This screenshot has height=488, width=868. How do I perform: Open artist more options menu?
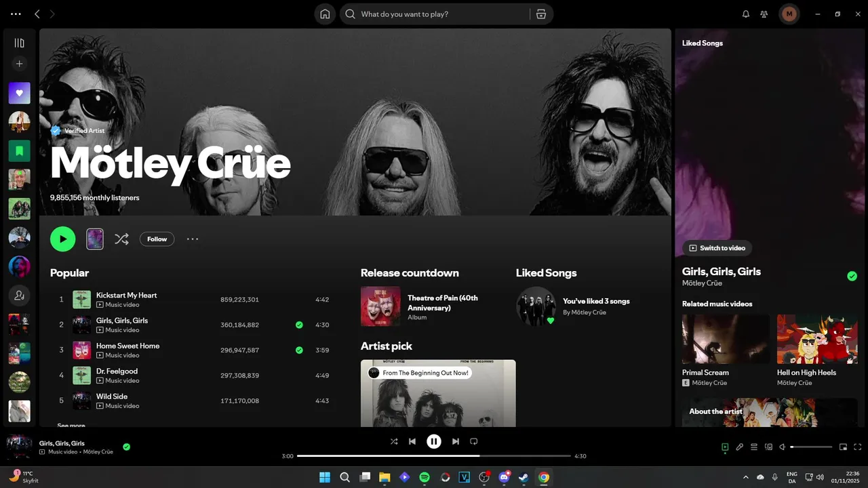pos(193,239)
